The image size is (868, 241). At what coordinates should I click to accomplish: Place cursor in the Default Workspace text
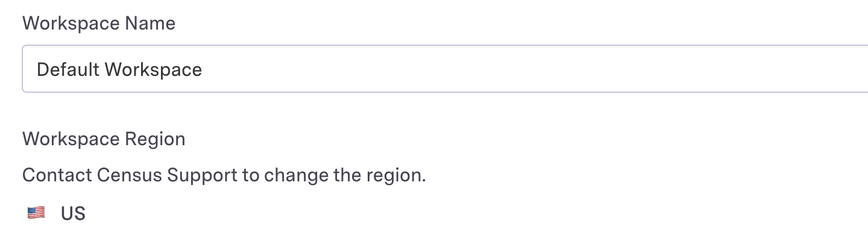119,70
